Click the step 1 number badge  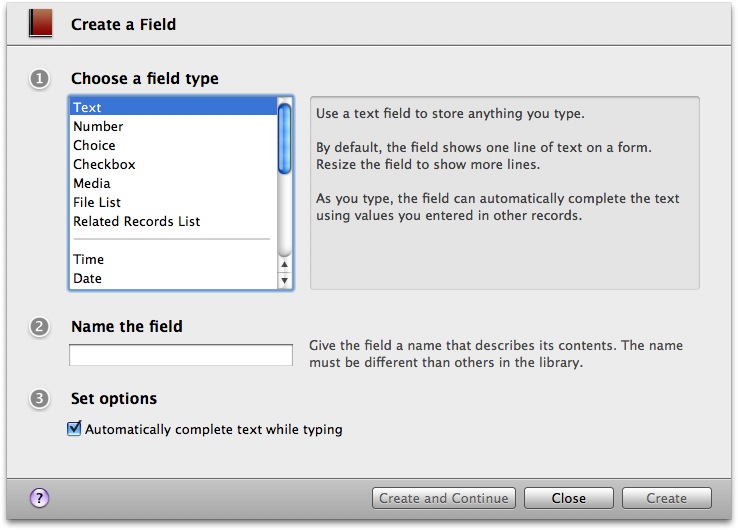point(40,79)
